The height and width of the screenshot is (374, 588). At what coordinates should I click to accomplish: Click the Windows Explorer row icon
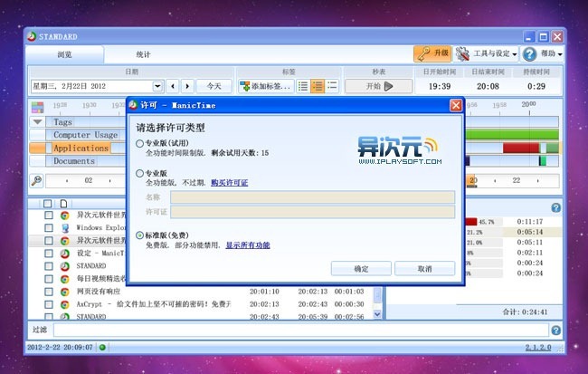pos(64,227)
